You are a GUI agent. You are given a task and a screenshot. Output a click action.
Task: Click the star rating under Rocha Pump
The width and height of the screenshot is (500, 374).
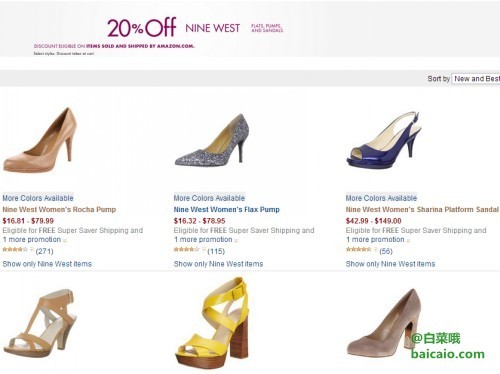(x=15, y=249)
